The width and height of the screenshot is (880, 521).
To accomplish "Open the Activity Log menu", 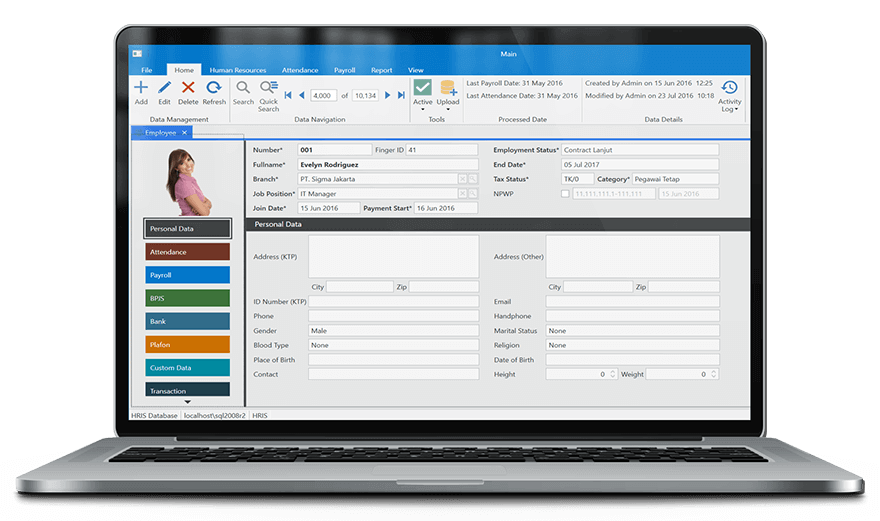I will (729, 93).
